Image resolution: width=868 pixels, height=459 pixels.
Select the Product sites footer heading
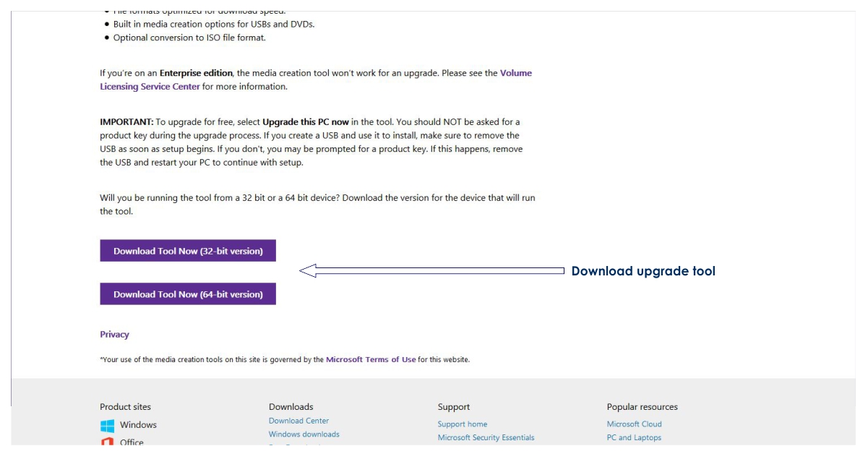tap(126, 407)
